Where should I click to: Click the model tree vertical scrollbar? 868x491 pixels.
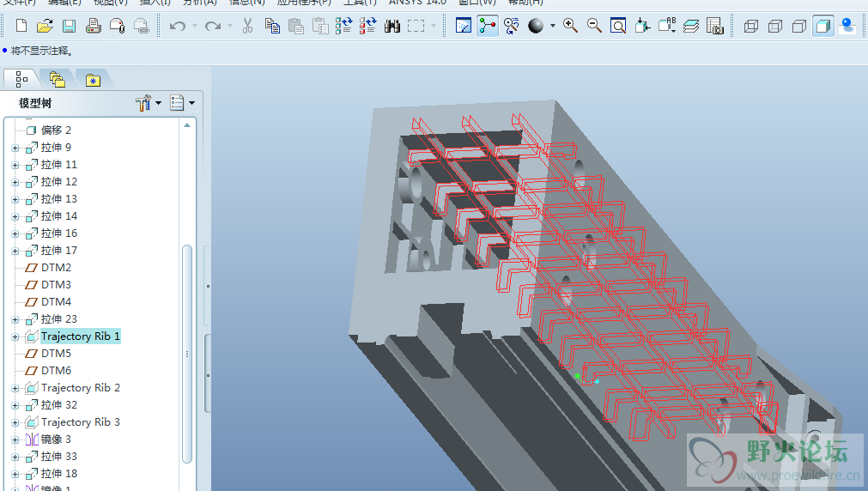187,352
